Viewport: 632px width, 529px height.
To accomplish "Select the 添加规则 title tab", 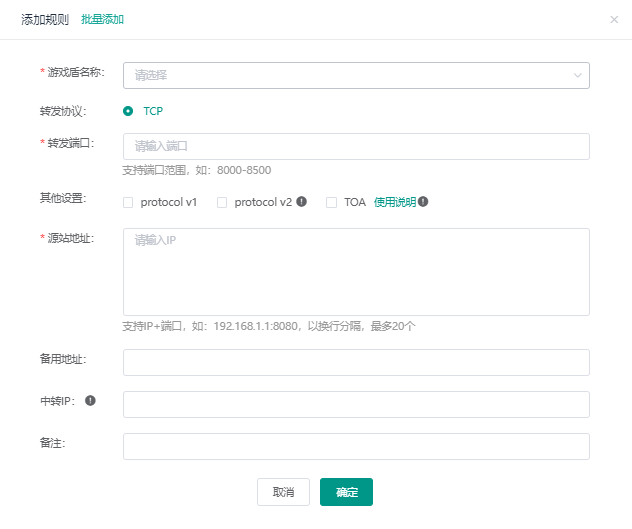I will tap(45, 19).
